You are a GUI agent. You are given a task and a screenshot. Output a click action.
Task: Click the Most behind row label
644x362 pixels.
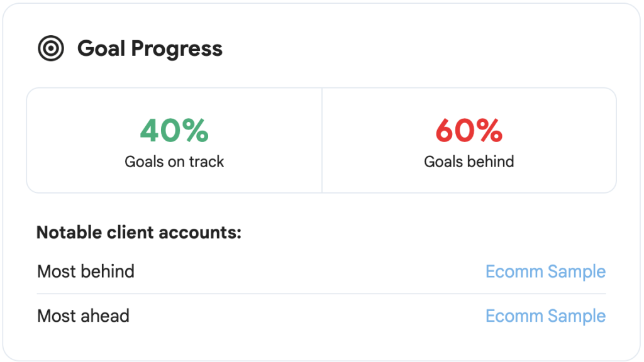[86, 271]
